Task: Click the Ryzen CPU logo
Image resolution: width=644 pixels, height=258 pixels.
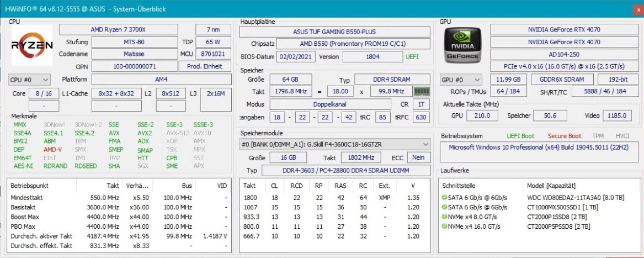Action: (32, 45)
